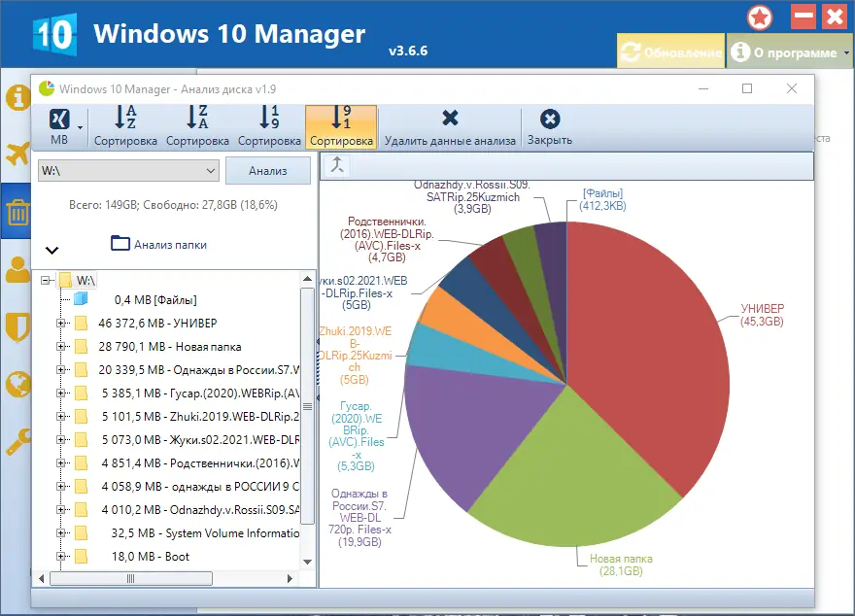Open the MB unit selector button
Image resolution: width=855 pixels, height=616 pixels.
tap(59, 126)
